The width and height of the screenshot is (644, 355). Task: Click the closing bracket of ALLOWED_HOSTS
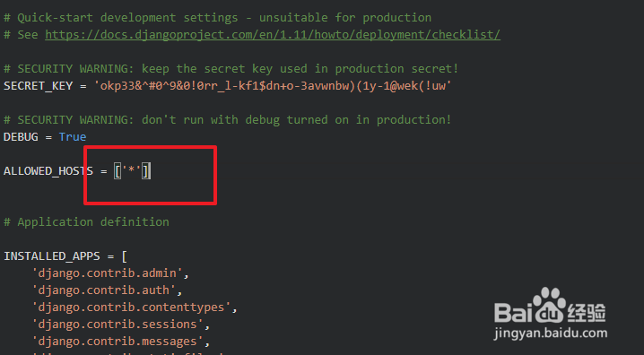tap(146, 170)
